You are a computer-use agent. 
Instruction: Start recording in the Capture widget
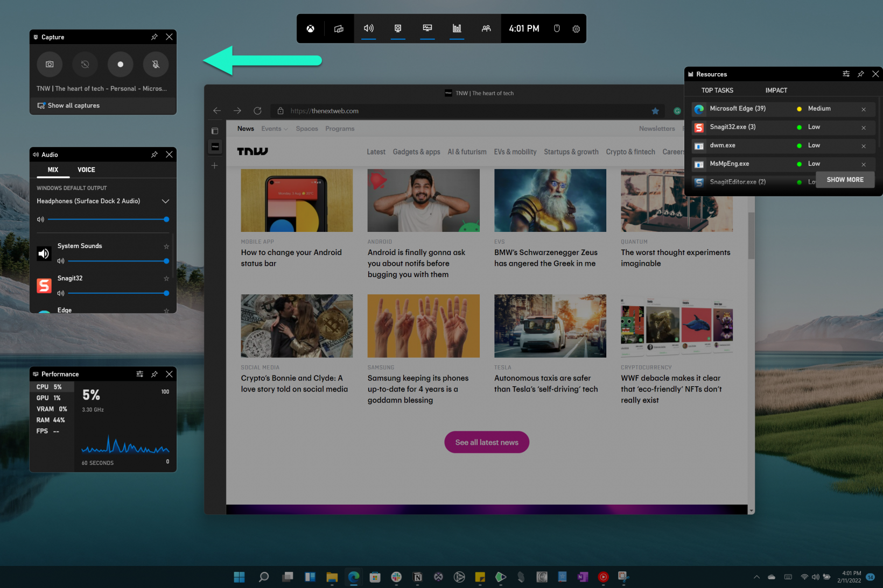[x=121, y=64]
